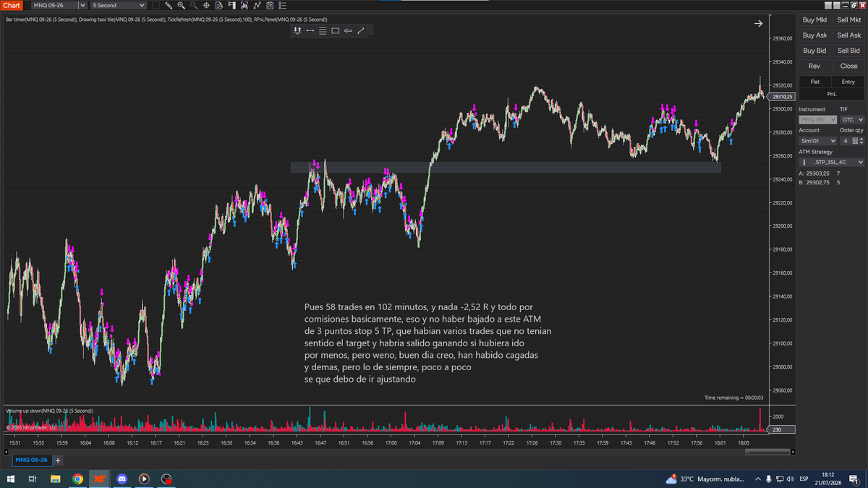Open the MNQ 09-26 instrument selector dropdown arrow
Screen dimensions: 868x488
pos(82,5)
